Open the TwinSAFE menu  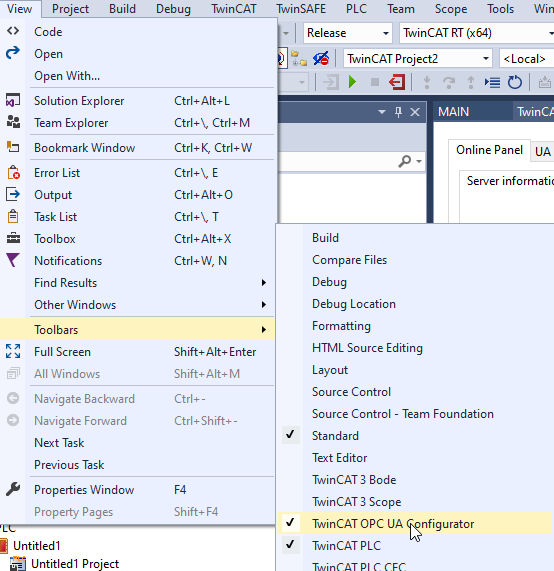click(x=301, y=9)
